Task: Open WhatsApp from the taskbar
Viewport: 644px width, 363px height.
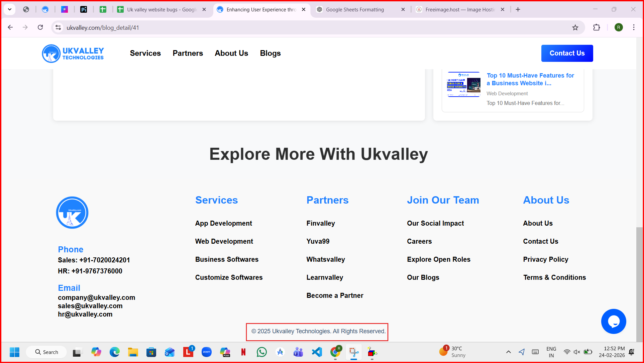Action: click(x=261, y=352)
